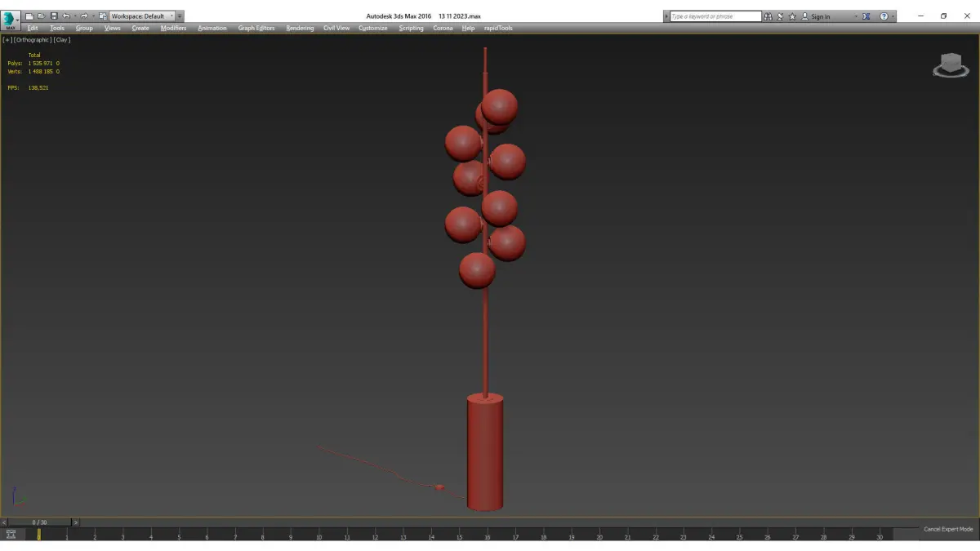The width and height of the screenshot is (980, 551).
Task: Open the rapidTools menu
Action: 497,28
